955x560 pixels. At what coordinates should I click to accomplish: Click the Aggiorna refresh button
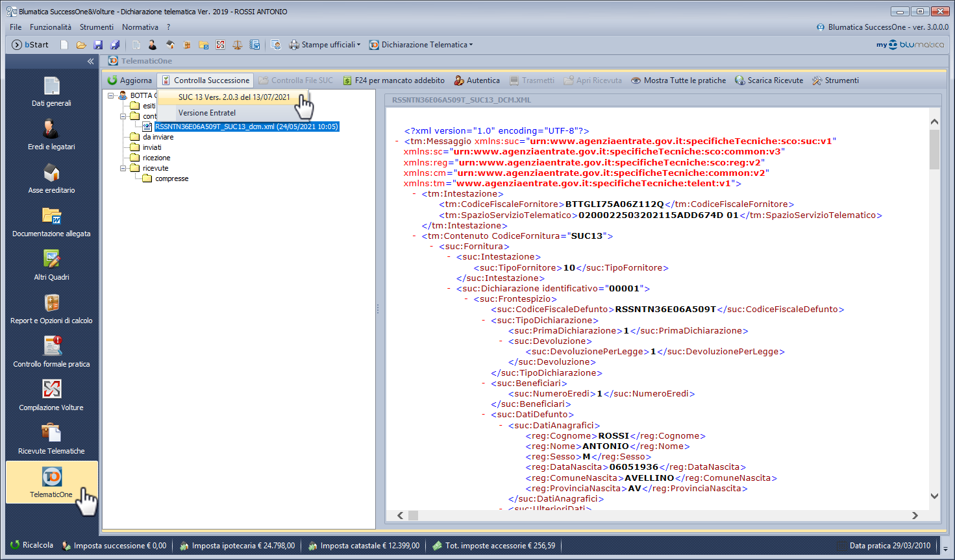[x=130, y=80]
